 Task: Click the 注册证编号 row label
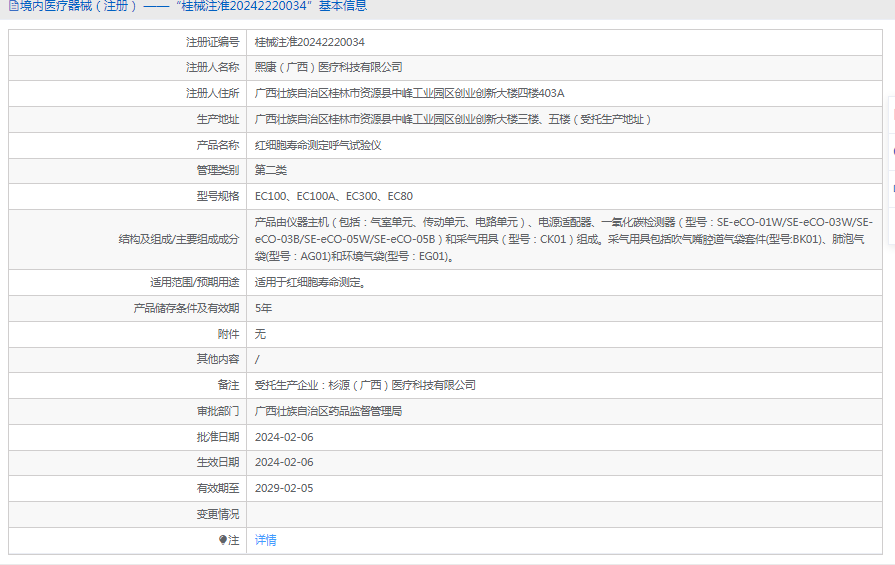[x=212, y=42]
